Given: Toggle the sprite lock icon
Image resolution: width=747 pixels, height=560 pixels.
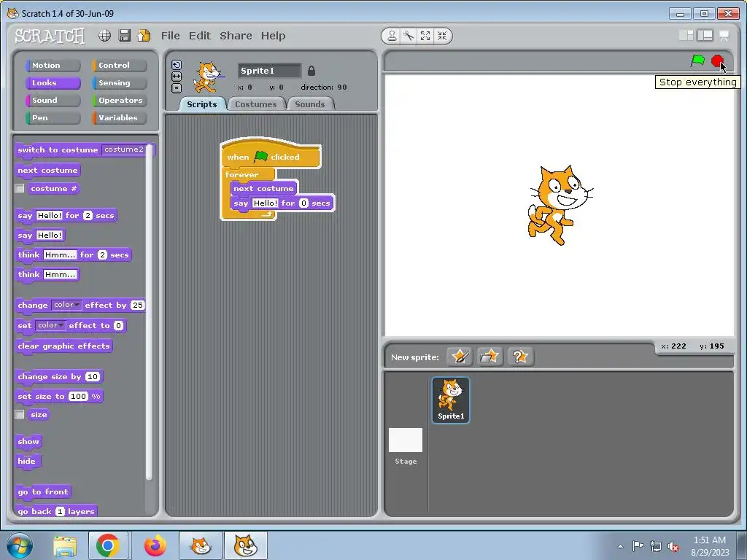Looking at the screenshot, I should 311,71.
